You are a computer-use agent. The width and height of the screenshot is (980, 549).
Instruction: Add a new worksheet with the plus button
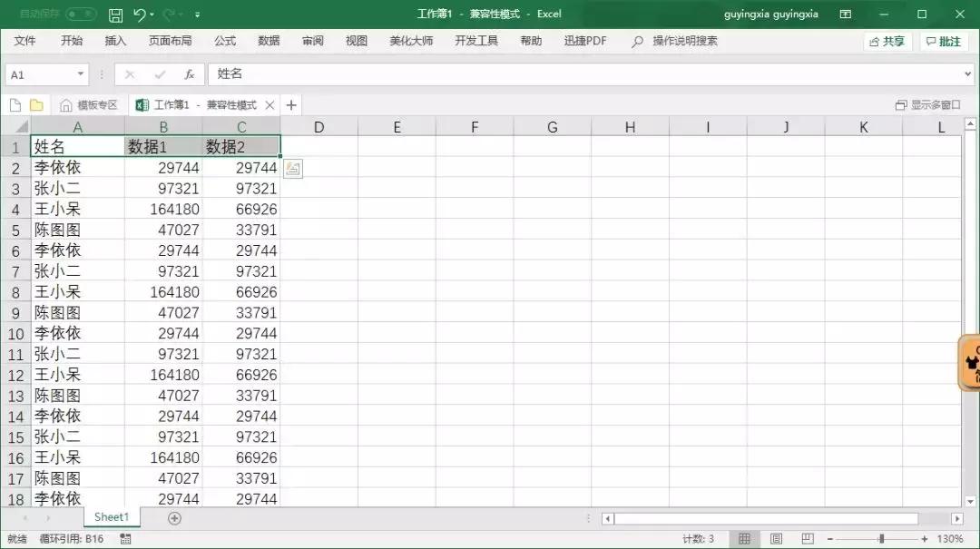point(174,516)
